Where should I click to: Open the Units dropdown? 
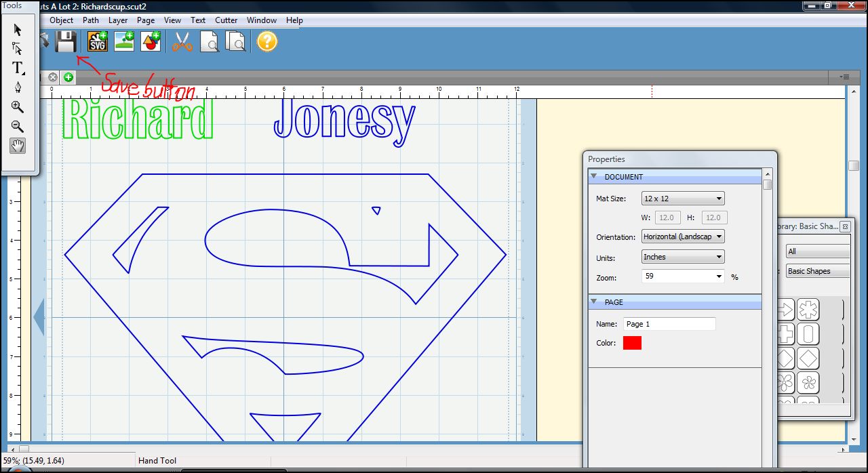click(x=683, y=257)
